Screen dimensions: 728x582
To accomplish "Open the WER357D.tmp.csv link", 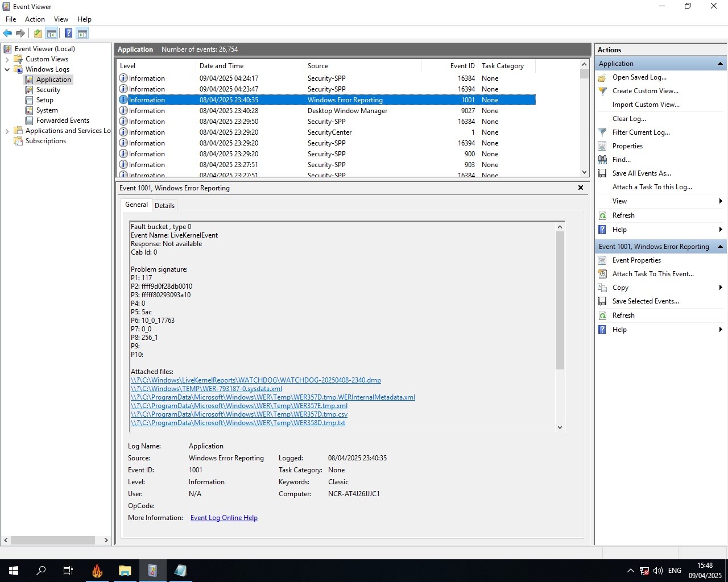I will click(239, 414).
